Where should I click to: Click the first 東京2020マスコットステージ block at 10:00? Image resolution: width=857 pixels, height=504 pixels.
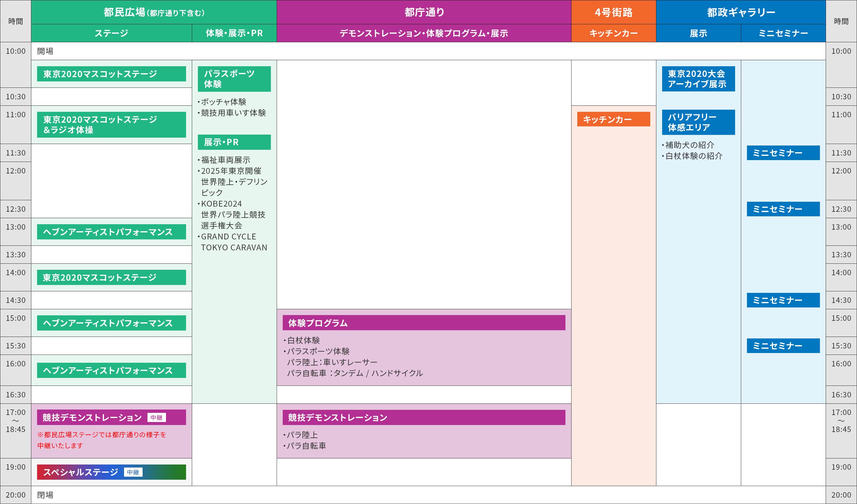[111, 74]
